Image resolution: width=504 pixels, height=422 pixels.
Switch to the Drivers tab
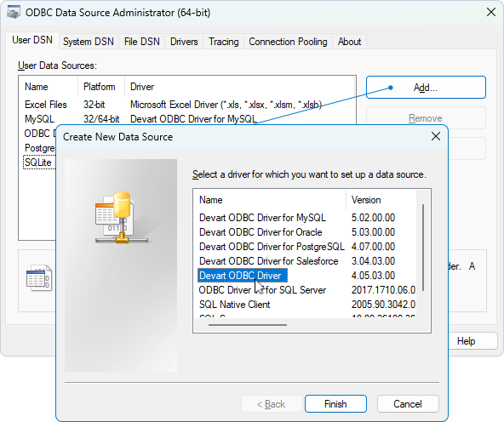[x=184, y=42]
